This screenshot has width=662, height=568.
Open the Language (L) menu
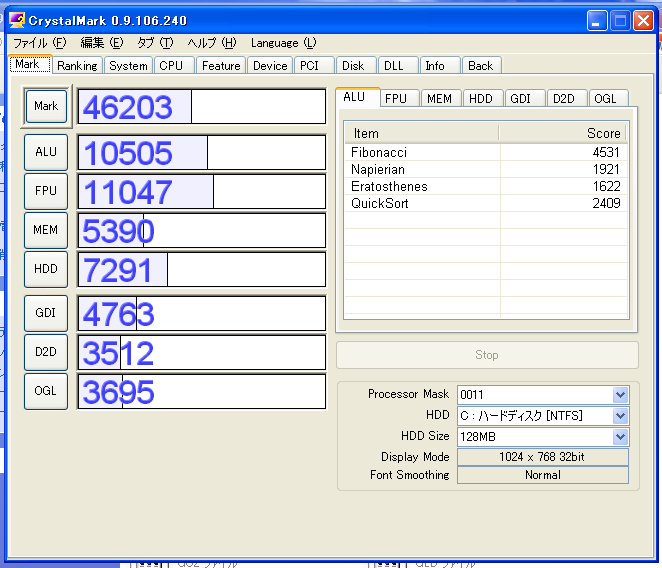(x=283, y=43)
